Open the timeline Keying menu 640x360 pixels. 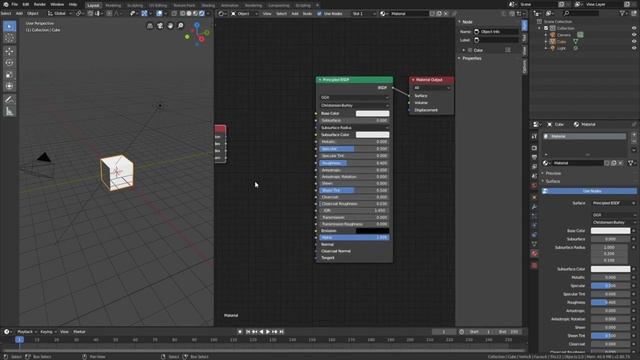coord(48,332)
